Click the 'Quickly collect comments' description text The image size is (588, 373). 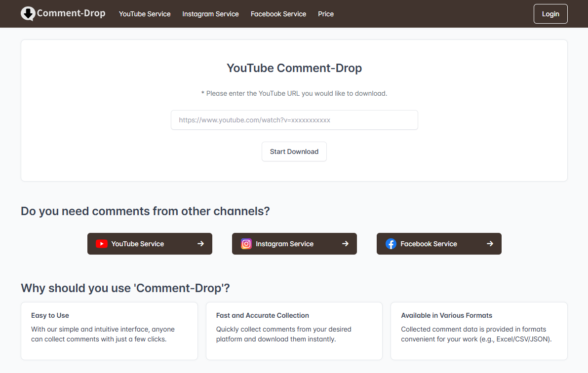click(283, 334)
